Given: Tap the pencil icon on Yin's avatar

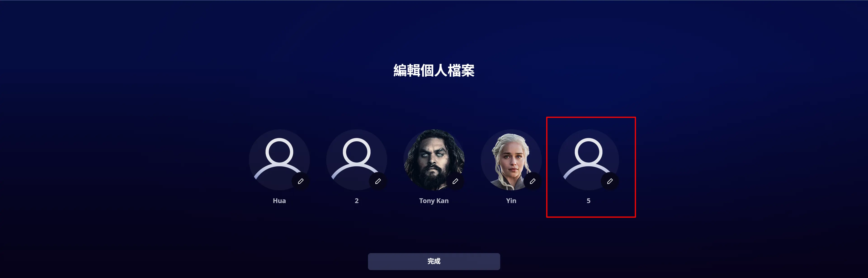Looking at the screenshot, I should (x=532, y=181).
